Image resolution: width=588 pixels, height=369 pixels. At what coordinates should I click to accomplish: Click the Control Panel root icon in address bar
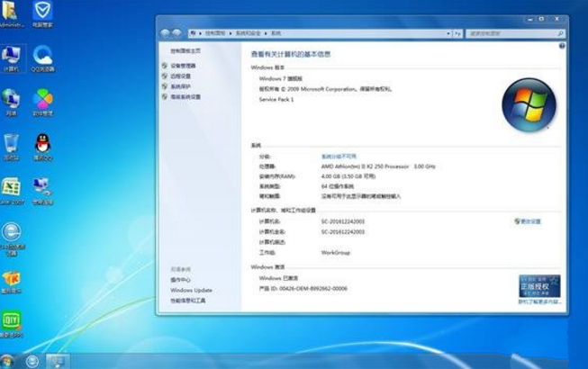(193, 33)
